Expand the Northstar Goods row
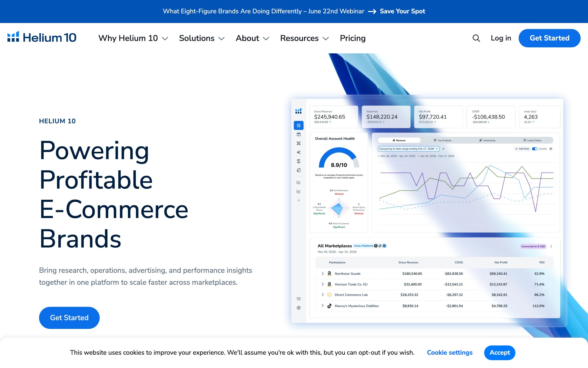Viewport: 588px width, 368px height. (322, 273)
